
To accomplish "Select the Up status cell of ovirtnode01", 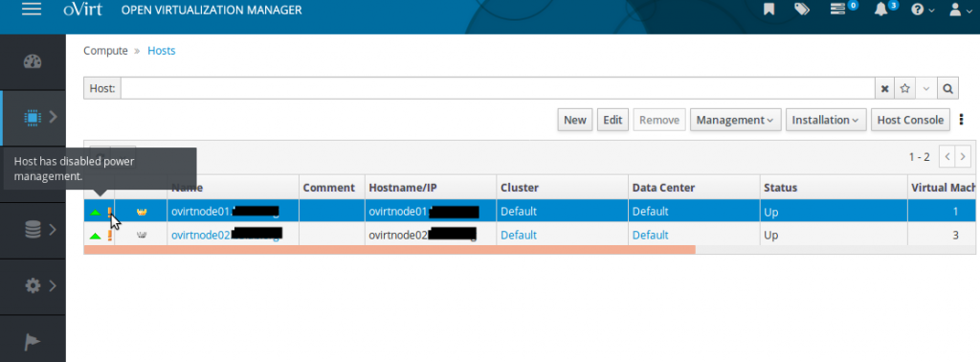I will click(x=834, y=212).
